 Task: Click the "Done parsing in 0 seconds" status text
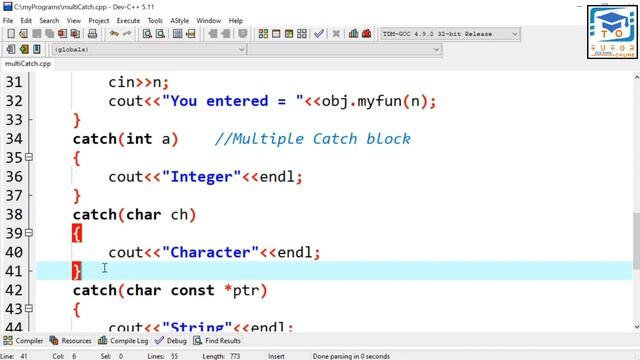pyautogui.click(x=351, y=356)
